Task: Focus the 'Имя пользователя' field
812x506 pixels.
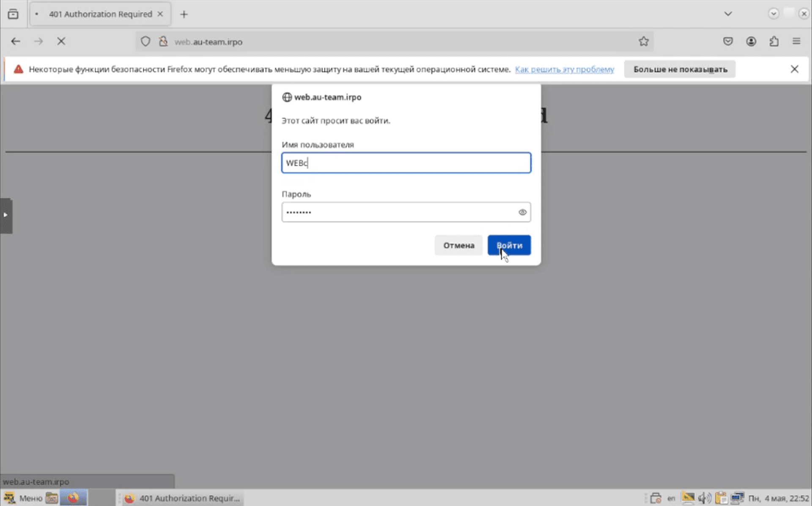Action: click(406, 163)
